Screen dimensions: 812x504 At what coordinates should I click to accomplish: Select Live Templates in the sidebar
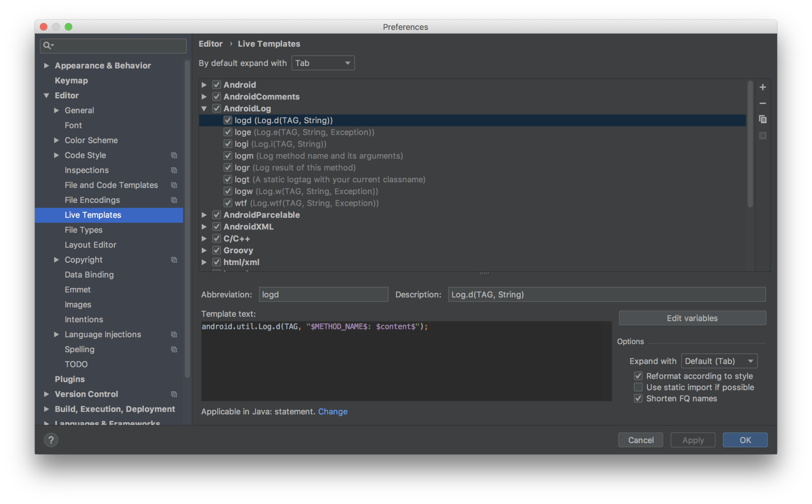click(x=93, y=215)
